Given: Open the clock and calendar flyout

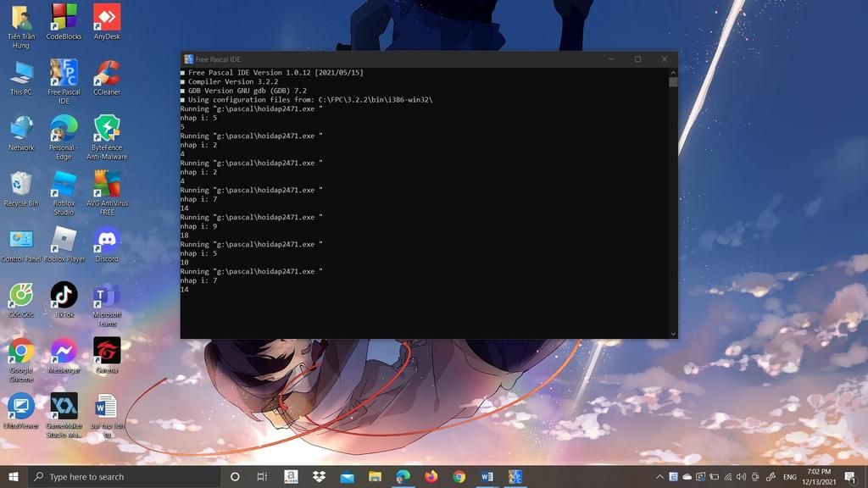Looking at the screenshot, I should click(819, 476).
